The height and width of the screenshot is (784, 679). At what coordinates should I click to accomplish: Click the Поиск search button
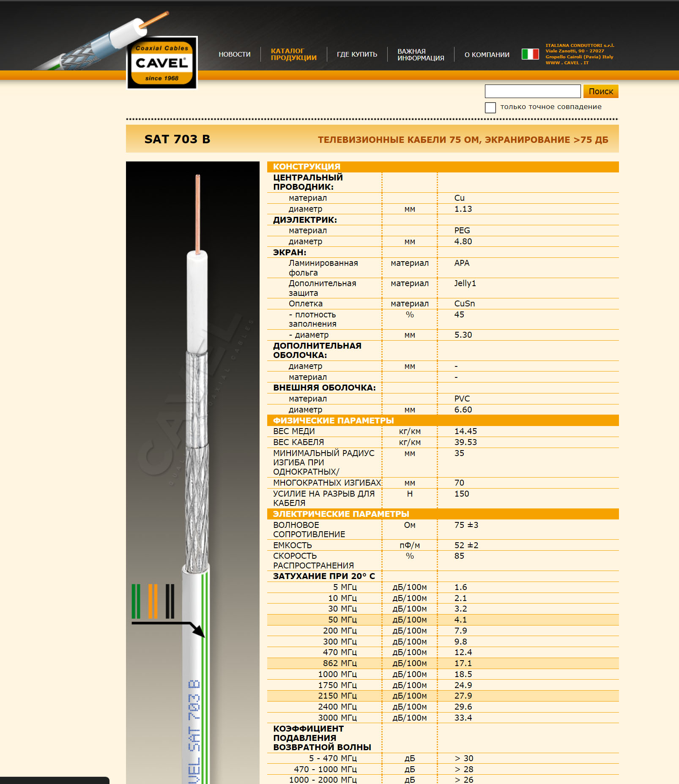(x=601, y=91)
